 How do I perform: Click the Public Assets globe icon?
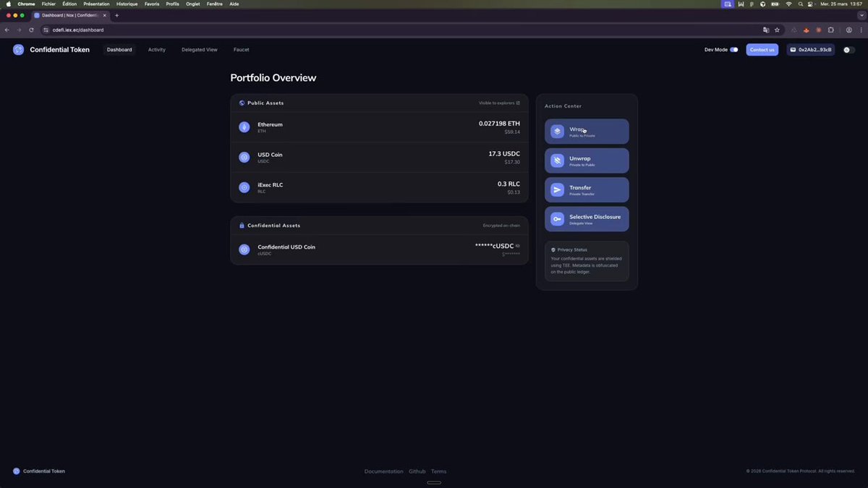pos(242,103)
